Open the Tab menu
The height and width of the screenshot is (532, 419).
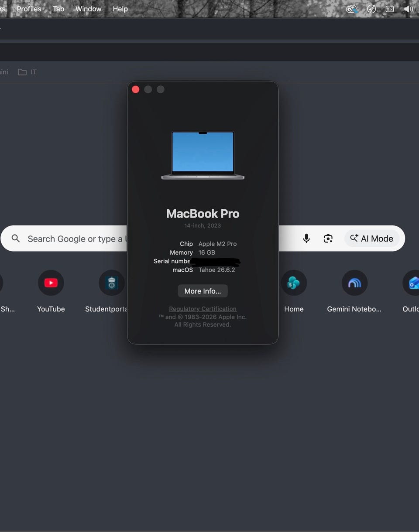point(58,9)
